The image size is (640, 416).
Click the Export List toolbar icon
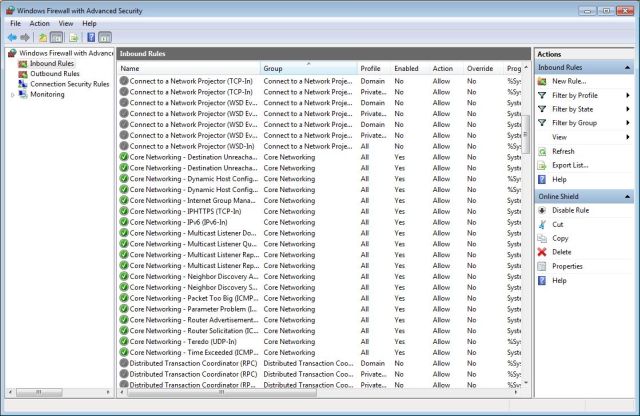click(74, 37)
